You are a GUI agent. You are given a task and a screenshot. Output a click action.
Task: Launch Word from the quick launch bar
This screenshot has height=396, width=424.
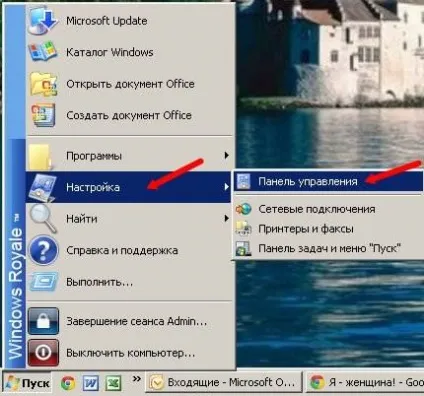point(91,383)
